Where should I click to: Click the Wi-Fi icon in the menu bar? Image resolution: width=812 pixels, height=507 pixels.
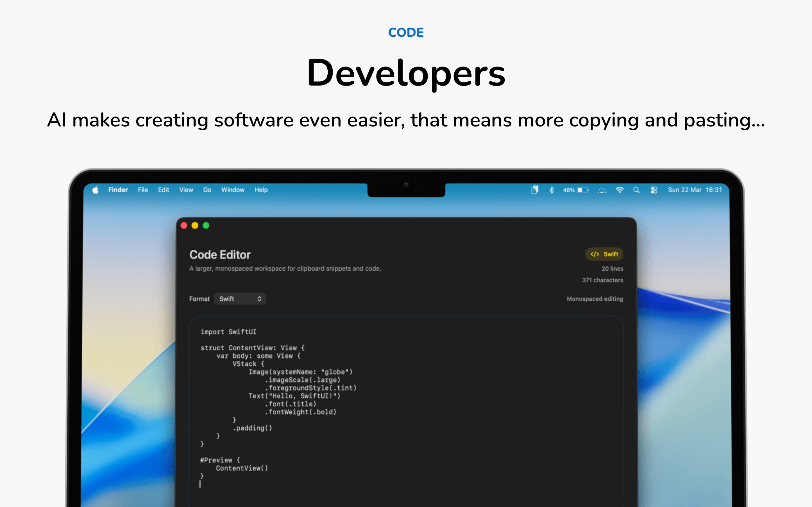pyautogui.click(x=619, y=190)
